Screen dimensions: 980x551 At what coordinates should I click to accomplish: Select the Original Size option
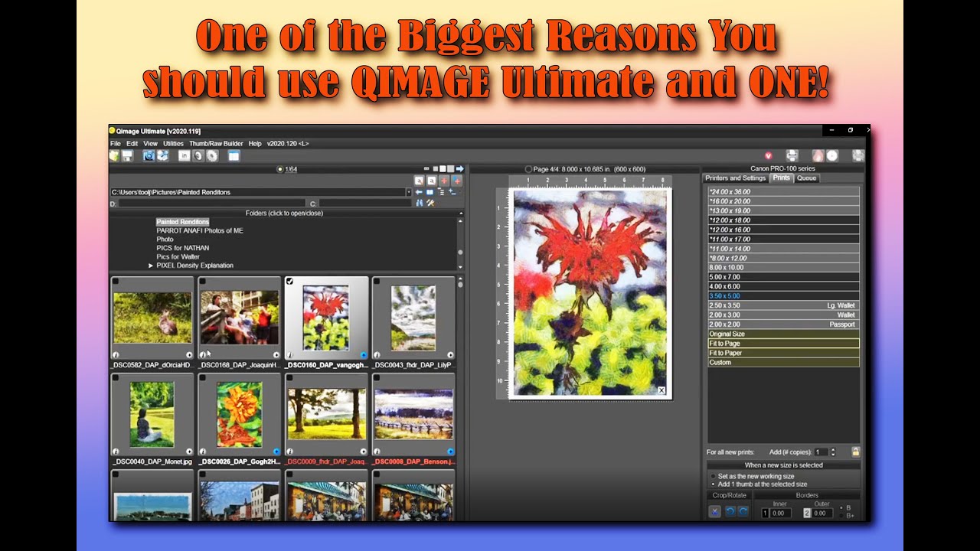pyautogui.click(x=783, y=334)
